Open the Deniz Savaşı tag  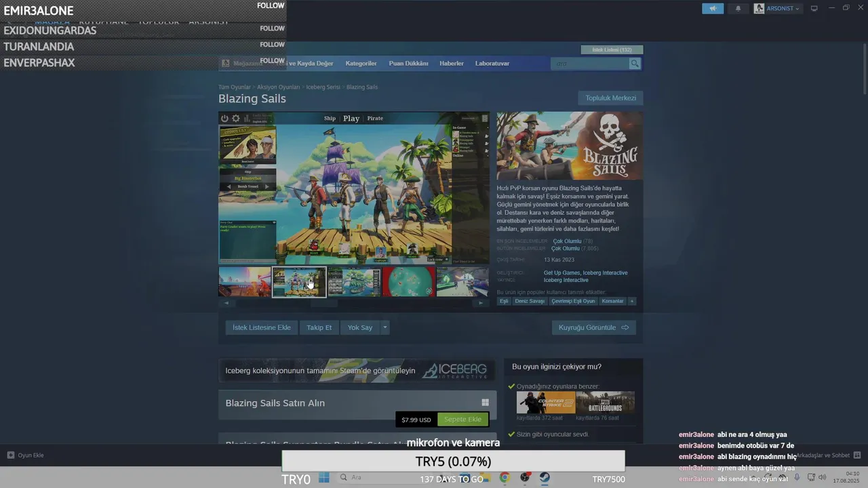530,301
